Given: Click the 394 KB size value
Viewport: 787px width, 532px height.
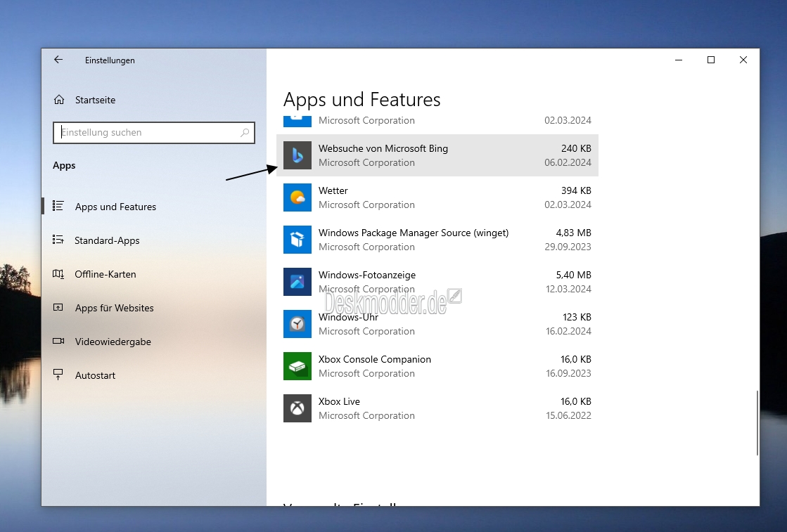Looking at the screenshot, I should coord(576,190).
